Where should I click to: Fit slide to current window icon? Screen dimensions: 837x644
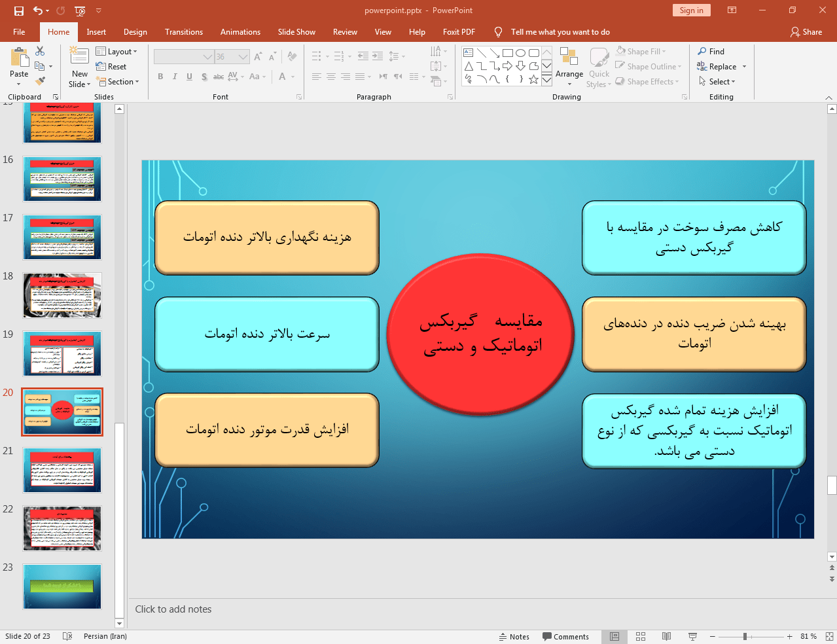pyautogui.click(x=829, y=637)
